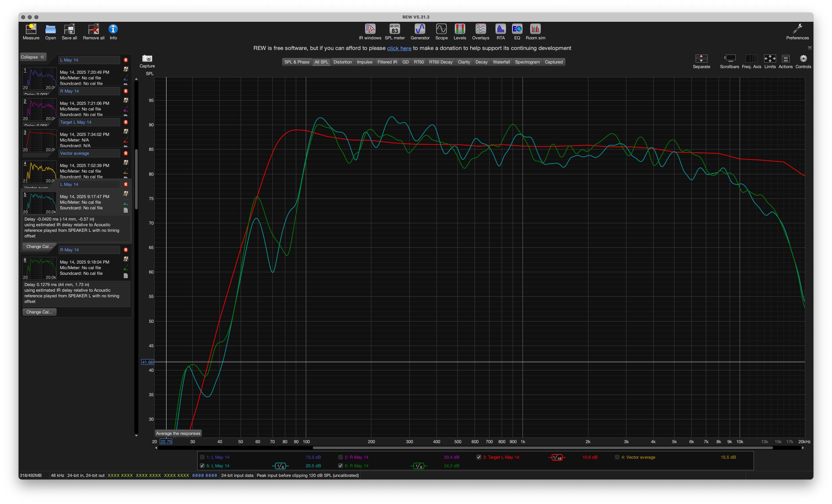Open the Scope tool
The width and height of the screenshot is (832, 504).
pyautogui.click(x=441, y=32)
